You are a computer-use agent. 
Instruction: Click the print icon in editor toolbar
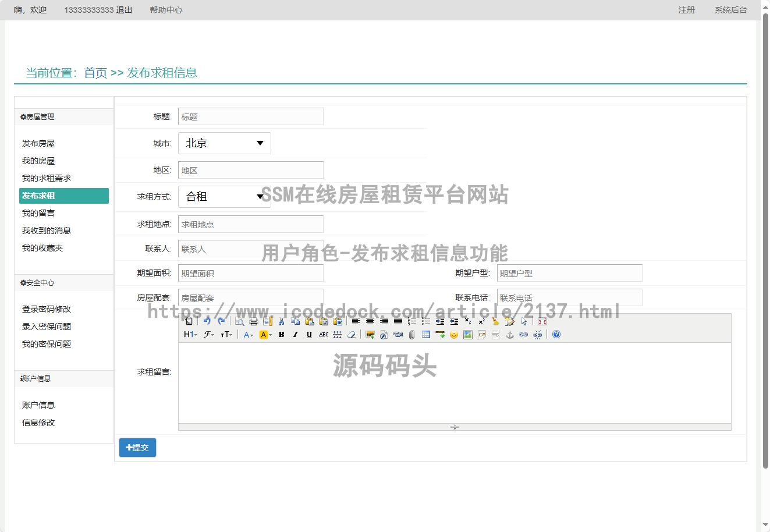click(x=253, y=321)
